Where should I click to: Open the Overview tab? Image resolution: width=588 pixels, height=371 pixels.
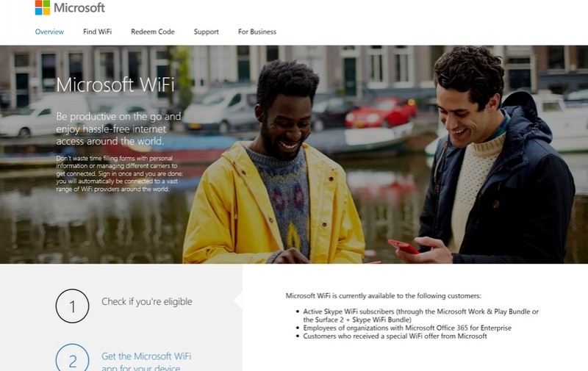[49, 32]
